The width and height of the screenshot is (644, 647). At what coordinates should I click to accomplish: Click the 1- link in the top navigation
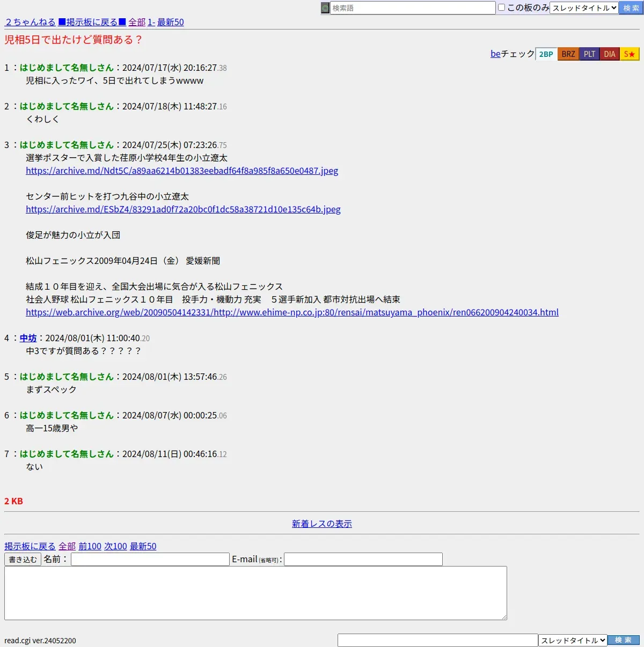pos(151,22)
